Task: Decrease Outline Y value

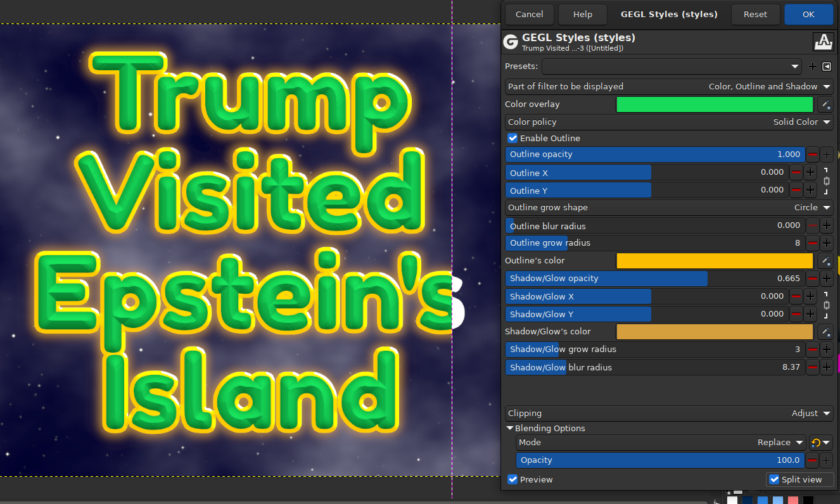Action: coord(796,190)
